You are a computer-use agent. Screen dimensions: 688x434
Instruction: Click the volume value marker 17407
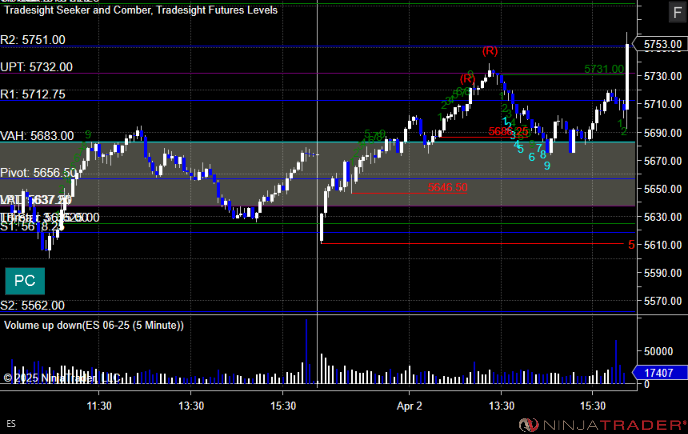tap(660, 373)
